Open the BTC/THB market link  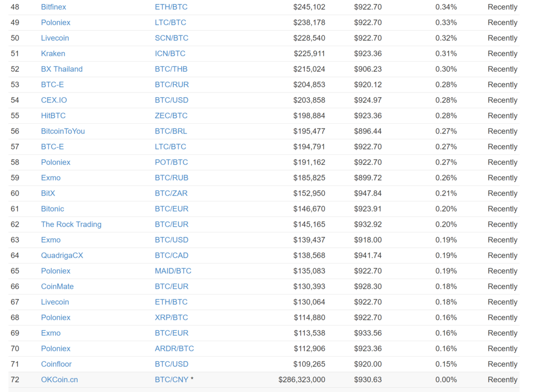click(171, 69)
